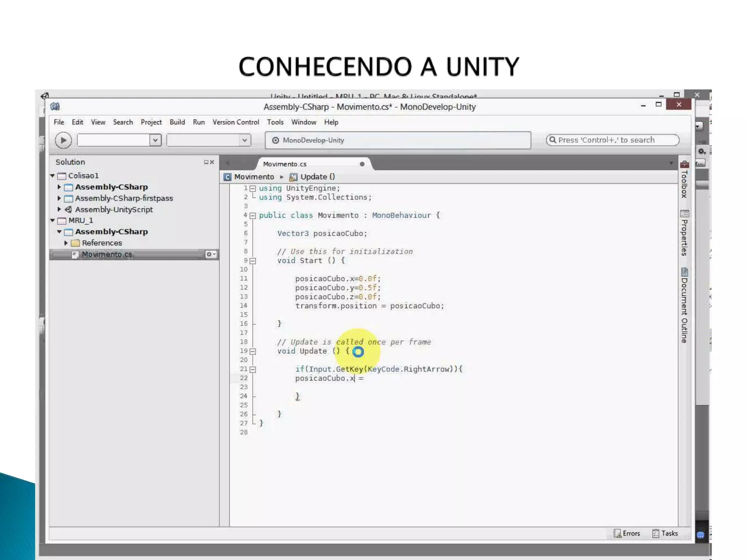Open the first configuration combo box dropdown

155,140
